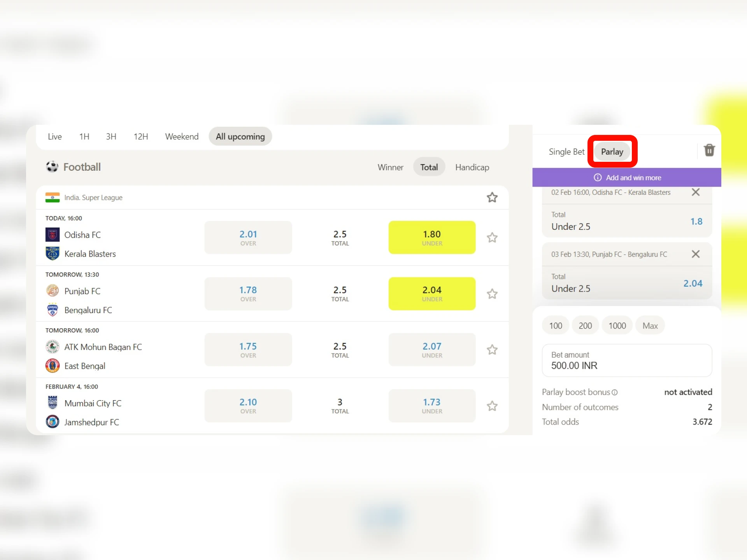Image resolution: width=747 pixels, height=560 pixels.
Task: Select the All upcoming filter
Action: (240, 136)
